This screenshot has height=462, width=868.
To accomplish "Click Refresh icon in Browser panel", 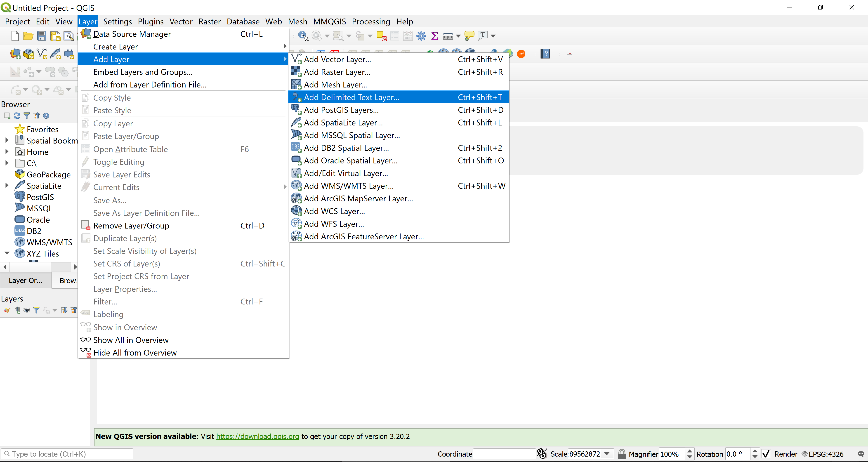I will [x=17, y=115].
